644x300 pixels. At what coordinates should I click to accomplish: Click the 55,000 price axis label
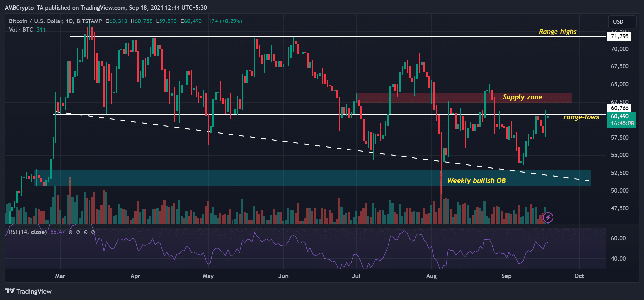click(620, 155)
